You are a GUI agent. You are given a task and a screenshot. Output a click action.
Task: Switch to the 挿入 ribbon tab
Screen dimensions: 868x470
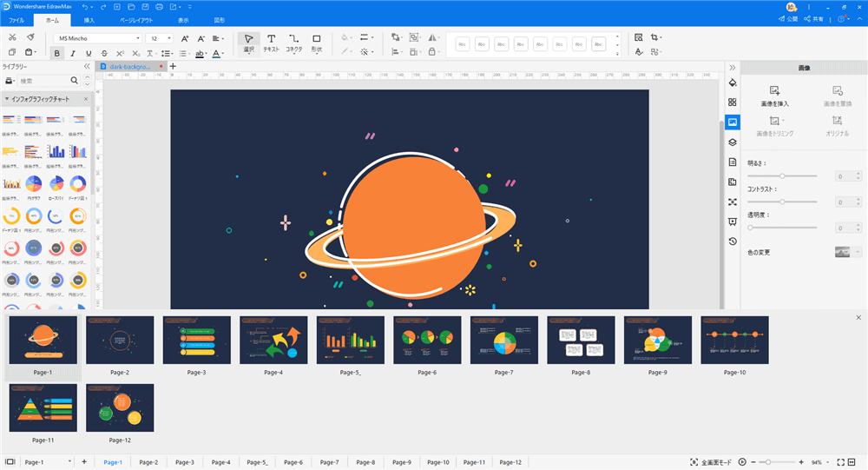(x=89, y=19)
